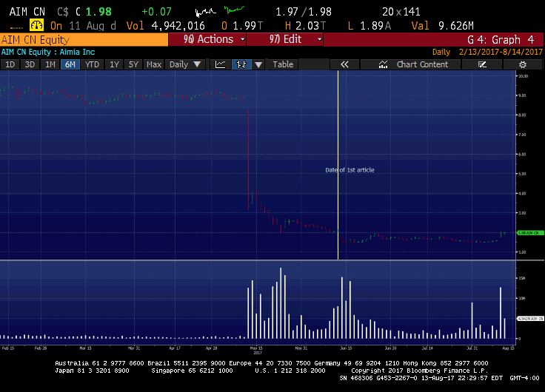Select the 5Y time range

point(133,64)
